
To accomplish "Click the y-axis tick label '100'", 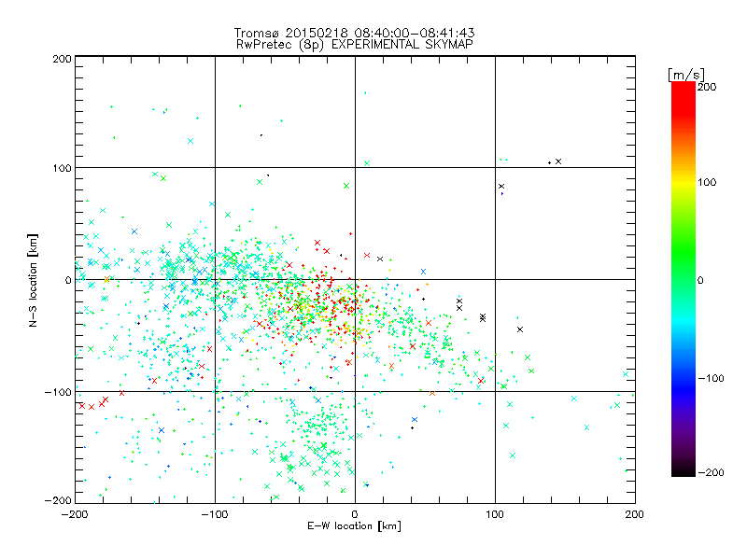I will [62, 168].
